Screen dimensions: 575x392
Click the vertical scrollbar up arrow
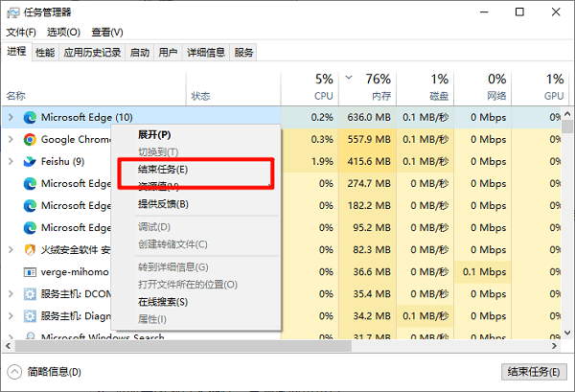tap(567, 114)
